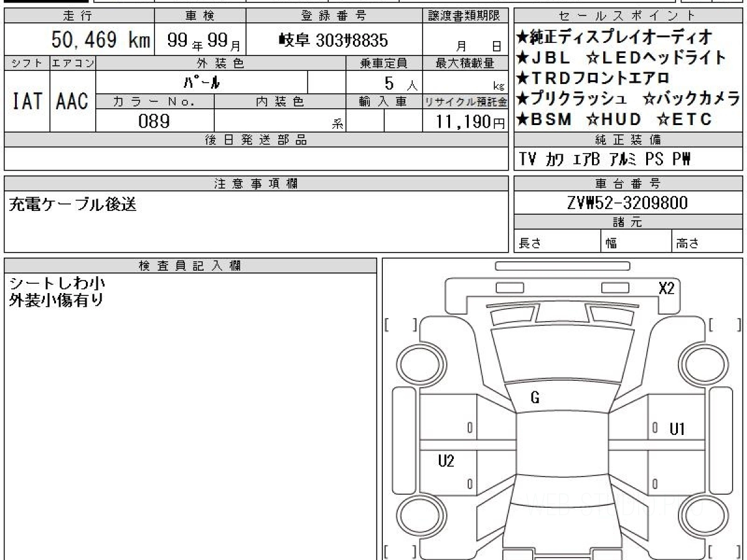The width and height of the screenshot is (747, 560).
Task: Select the AAC air conditioner value
Action: tap(73, 101)
